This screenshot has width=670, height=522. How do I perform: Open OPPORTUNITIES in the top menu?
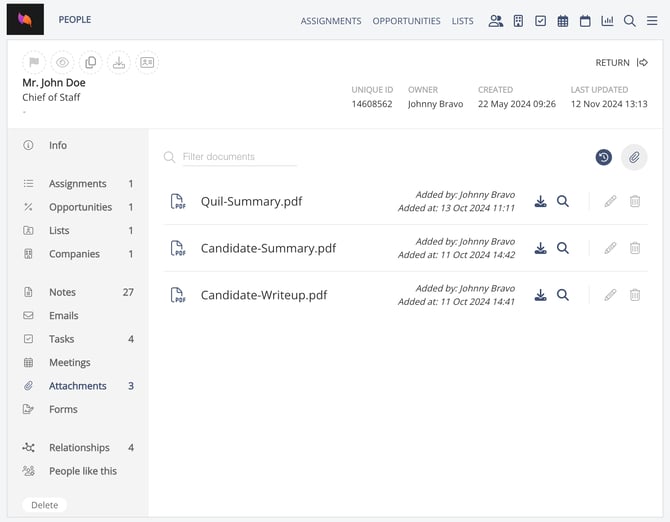(x=406, y=21)
